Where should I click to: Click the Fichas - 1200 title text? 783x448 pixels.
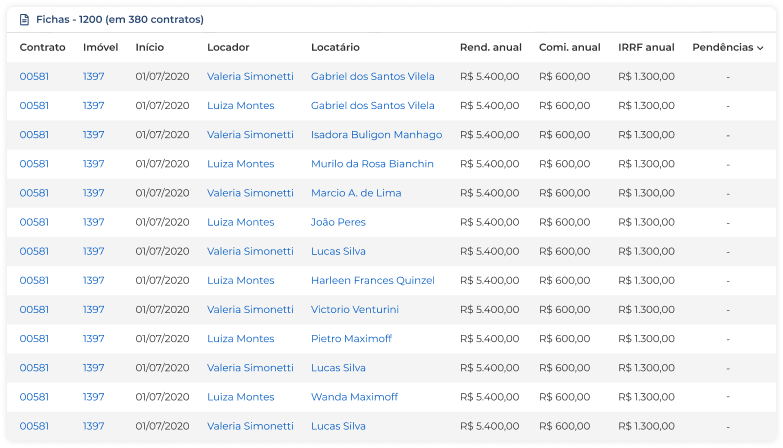[120, 19]
